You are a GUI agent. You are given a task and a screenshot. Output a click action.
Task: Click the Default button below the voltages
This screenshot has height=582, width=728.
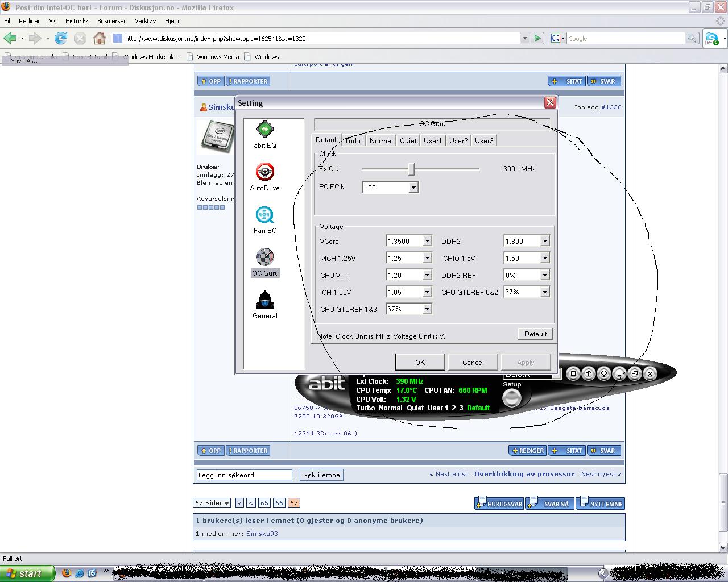click(x=535, y=334)
